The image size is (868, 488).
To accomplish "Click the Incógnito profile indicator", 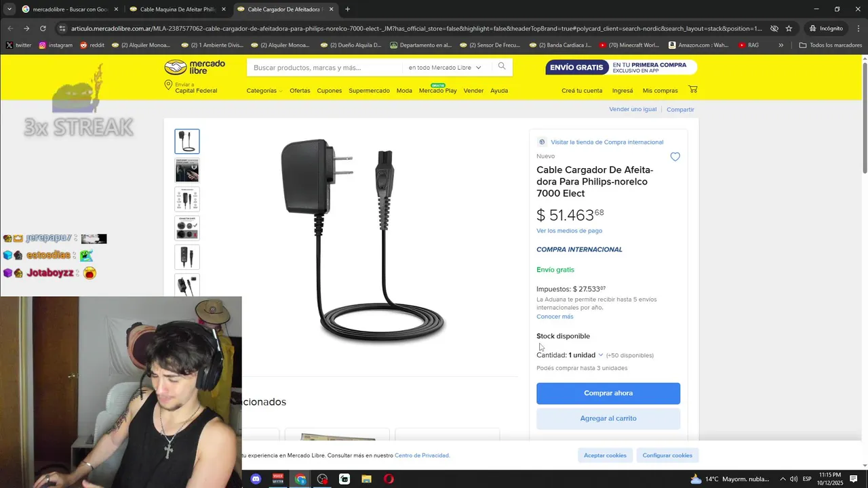I will point(826,28).
